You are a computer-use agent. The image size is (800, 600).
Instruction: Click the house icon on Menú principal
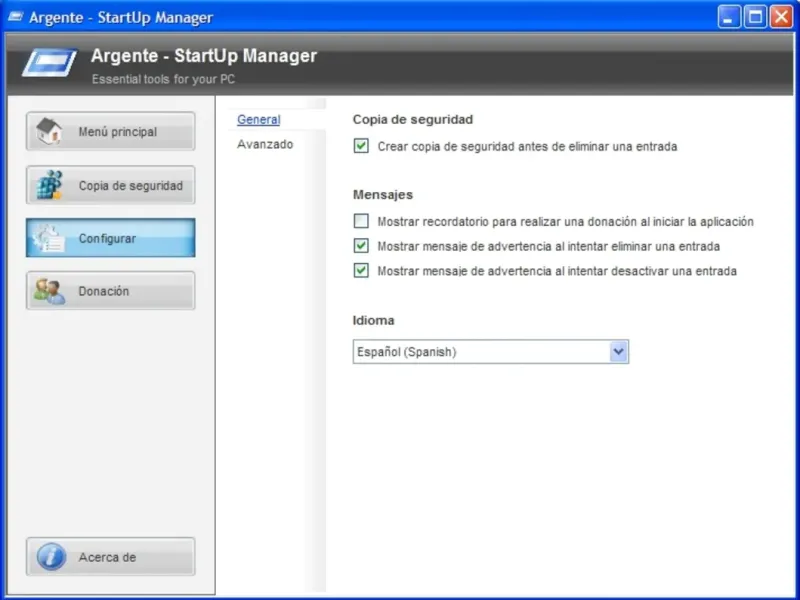[49, 131]
